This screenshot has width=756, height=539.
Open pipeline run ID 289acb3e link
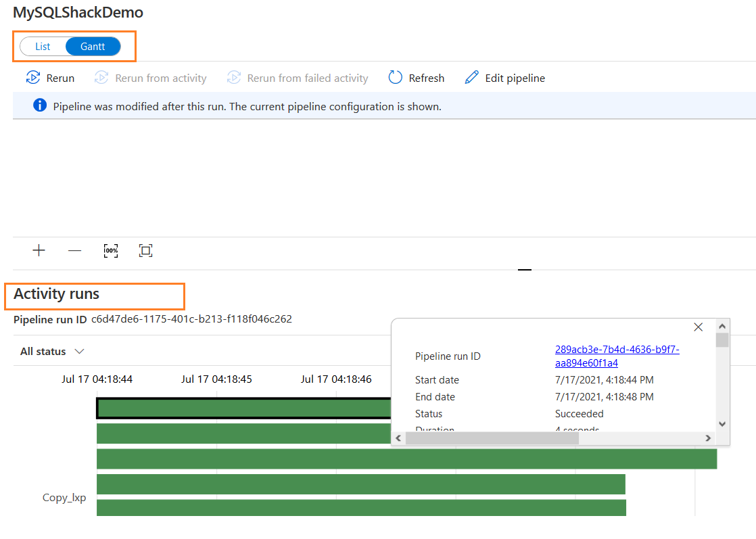pos(617,356)
